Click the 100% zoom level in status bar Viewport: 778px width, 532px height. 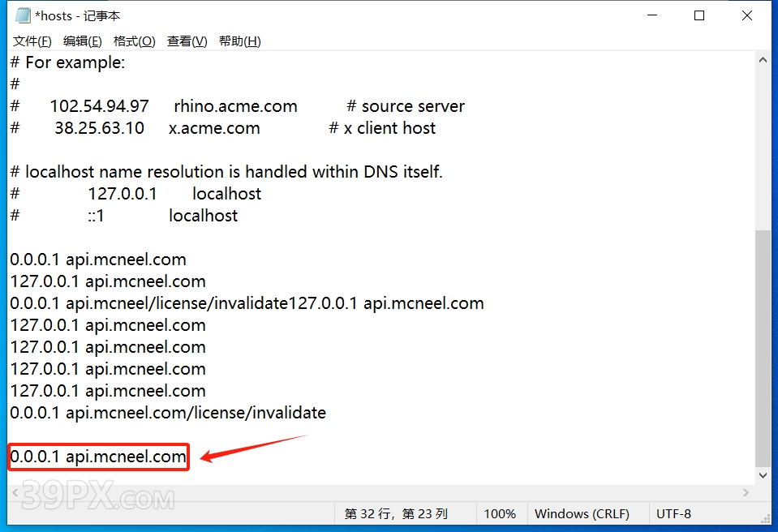tap(500, 513)
